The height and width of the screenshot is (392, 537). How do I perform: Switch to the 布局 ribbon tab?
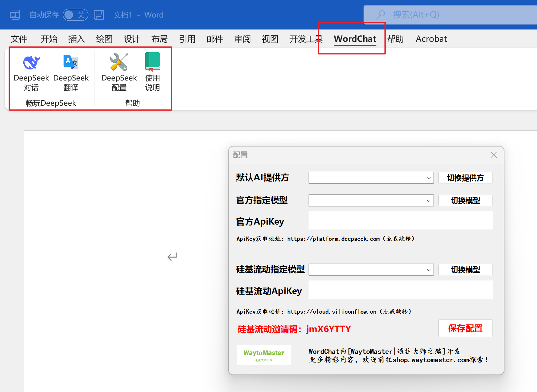(x=160, y=39)
